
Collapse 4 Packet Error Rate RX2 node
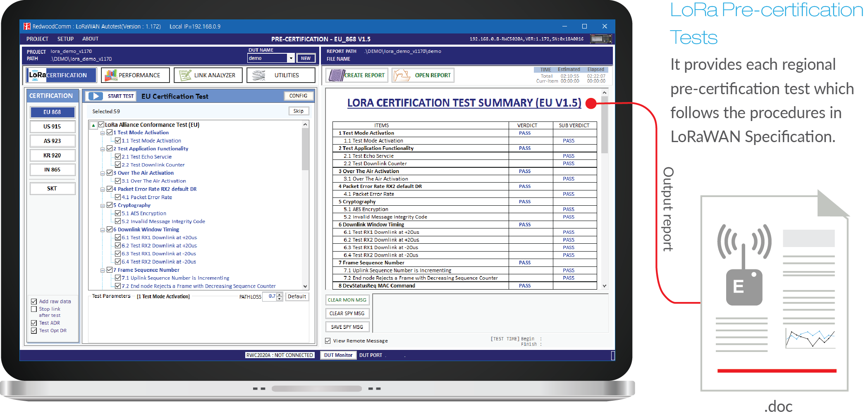(x=103, y=190)
